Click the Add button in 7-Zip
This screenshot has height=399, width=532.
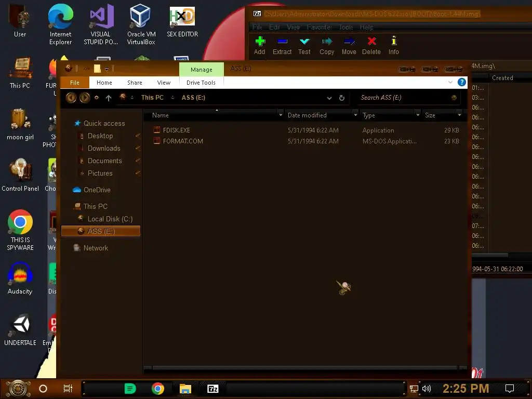[260, 46]
